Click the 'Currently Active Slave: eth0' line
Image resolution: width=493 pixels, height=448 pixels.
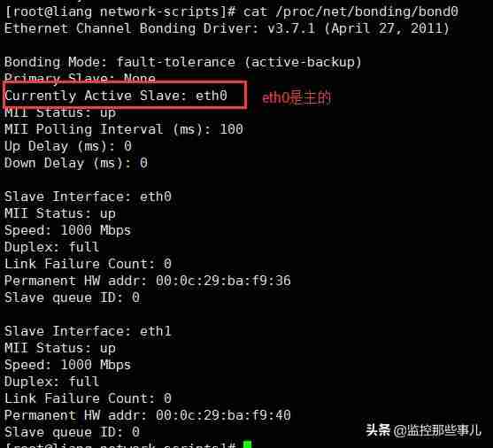tap(116, 96)
